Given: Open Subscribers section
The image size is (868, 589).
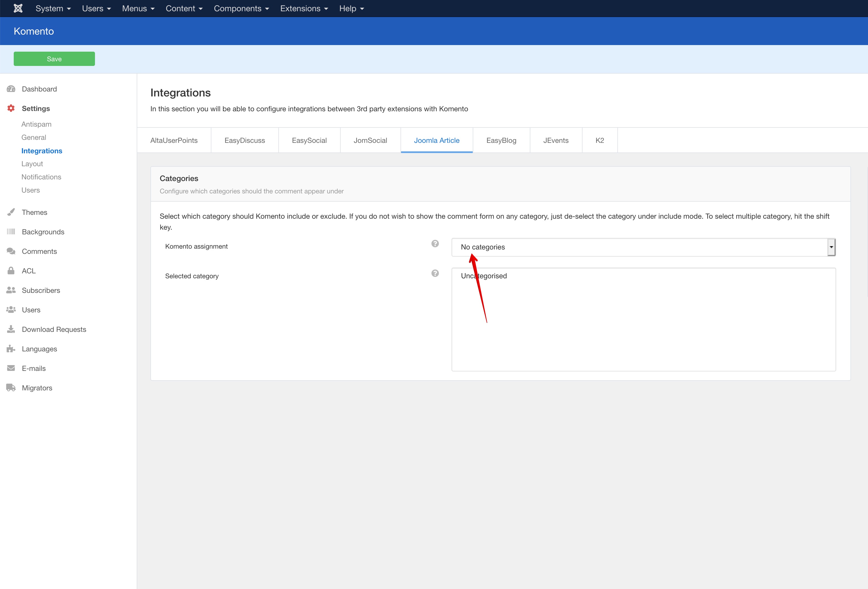Looking at the screenshot, I should [41, 290].
